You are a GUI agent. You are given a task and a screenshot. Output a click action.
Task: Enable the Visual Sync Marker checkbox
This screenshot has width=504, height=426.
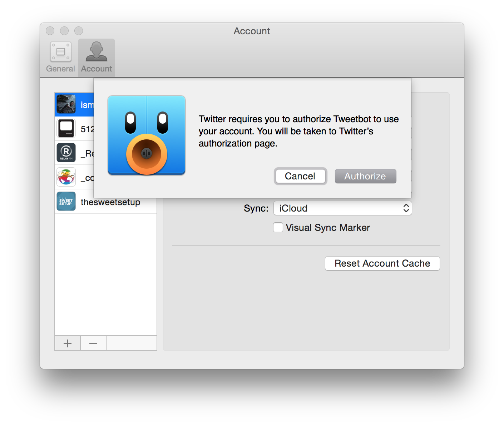[x=278, y=227]
